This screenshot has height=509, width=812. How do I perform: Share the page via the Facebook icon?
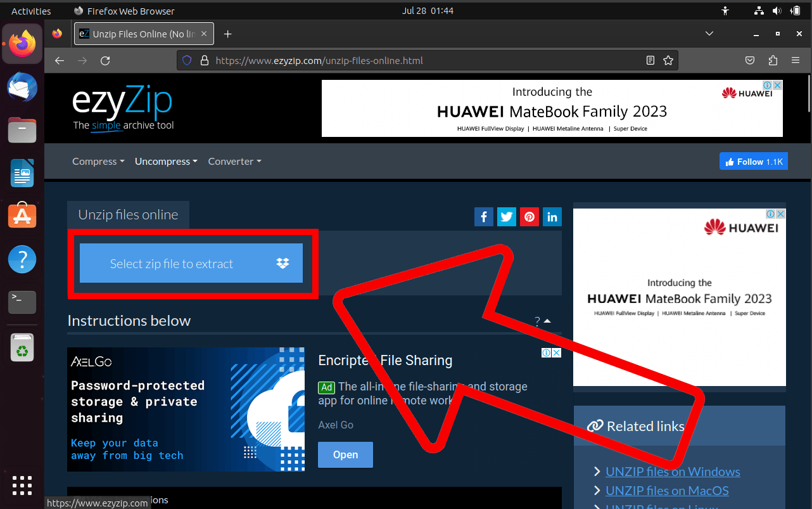tap(483, 217)
